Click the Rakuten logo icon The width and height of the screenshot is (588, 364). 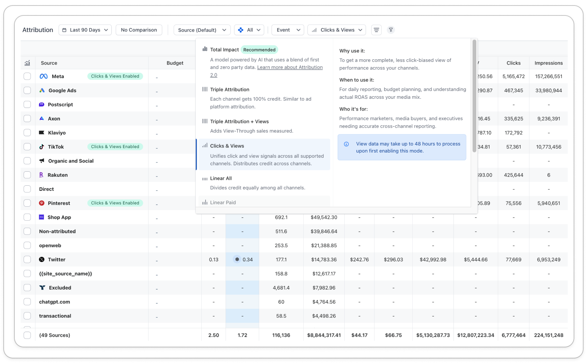(41, 175)
